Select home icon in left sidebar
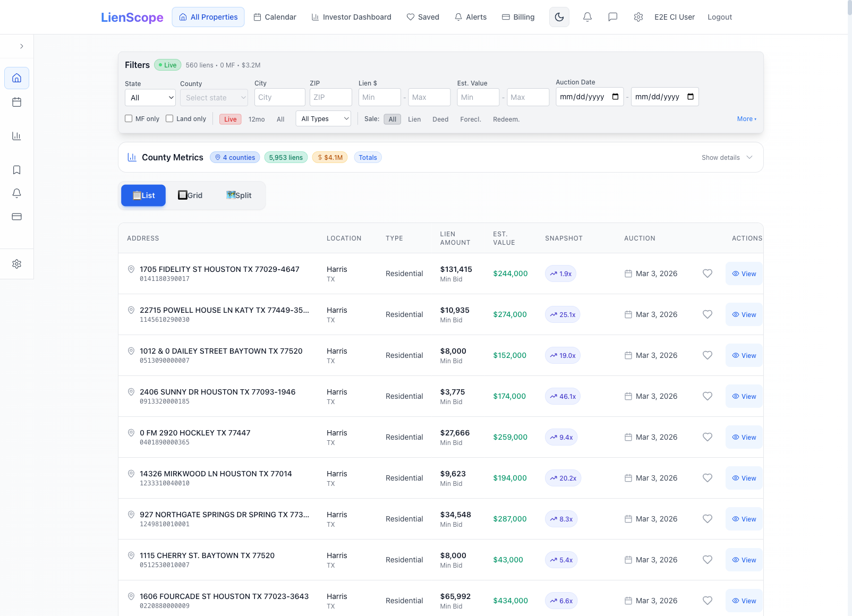 [x=16, y=78]
